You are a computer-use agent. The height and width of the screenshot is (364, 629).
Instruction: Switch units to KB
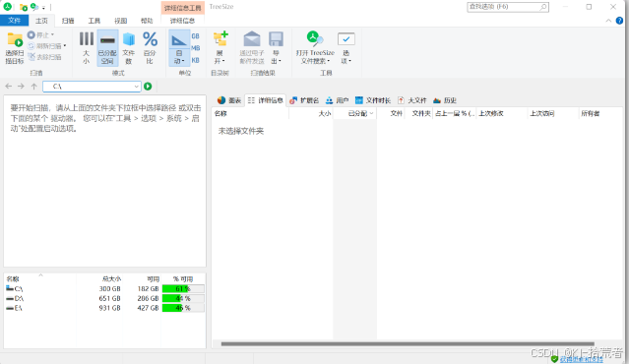tap(195, 60)
